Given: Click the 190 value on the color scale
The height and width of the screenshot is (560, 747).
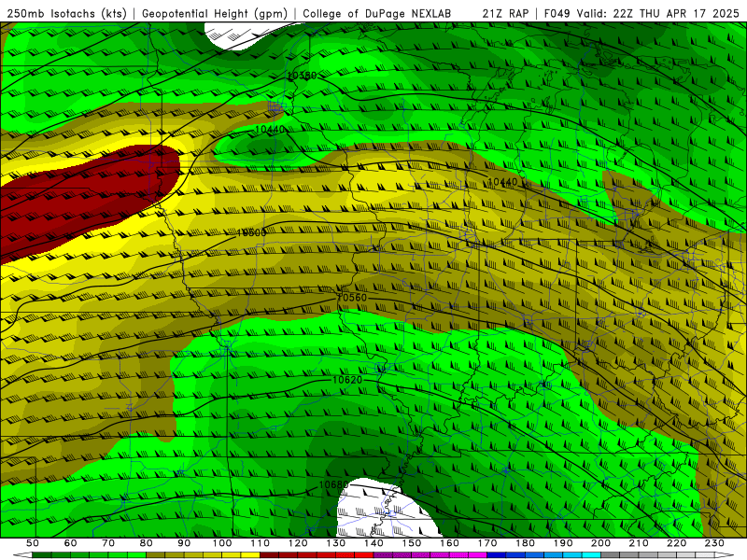Looking at the screenshot, I should (x=563, y=543).
